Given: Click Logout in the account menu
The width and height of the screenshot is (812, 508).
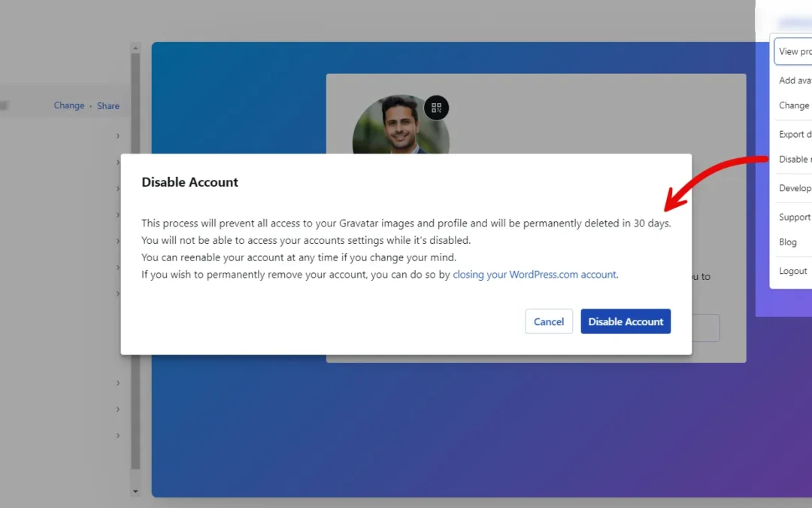Looking at the screenshot, I should tap(793, 271).
